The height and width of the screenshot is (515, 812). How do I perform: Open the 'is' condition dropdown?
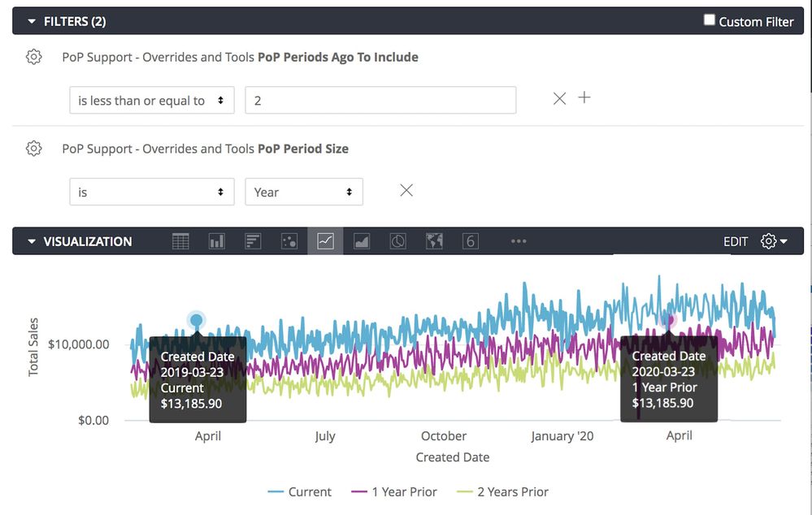tap(152, 192)
